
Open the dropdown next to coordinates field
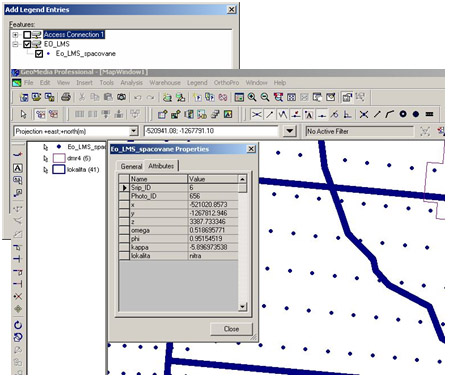coord(290,131)
